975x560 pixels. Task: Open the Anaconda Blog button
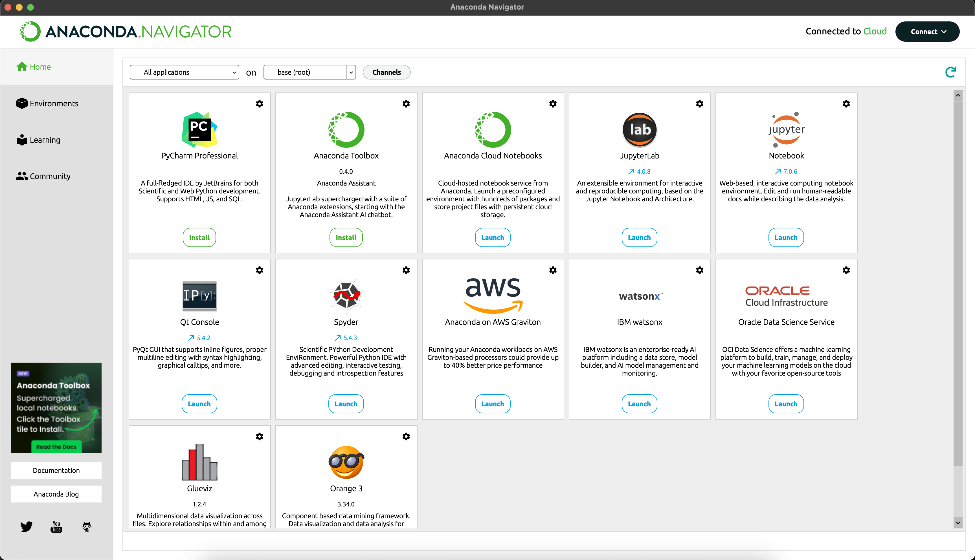(56, 494)
